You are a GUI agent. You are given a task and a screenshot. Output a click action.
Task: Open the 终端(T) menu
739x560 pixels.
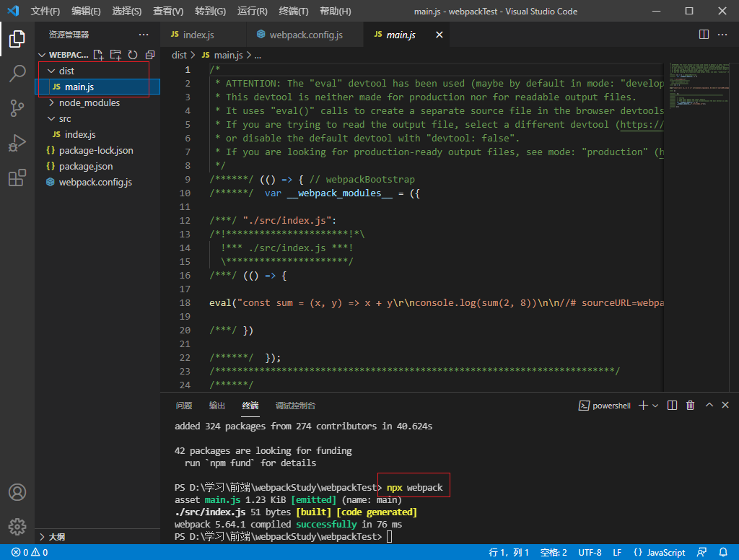pyautogui.click(x=294, y=12)
